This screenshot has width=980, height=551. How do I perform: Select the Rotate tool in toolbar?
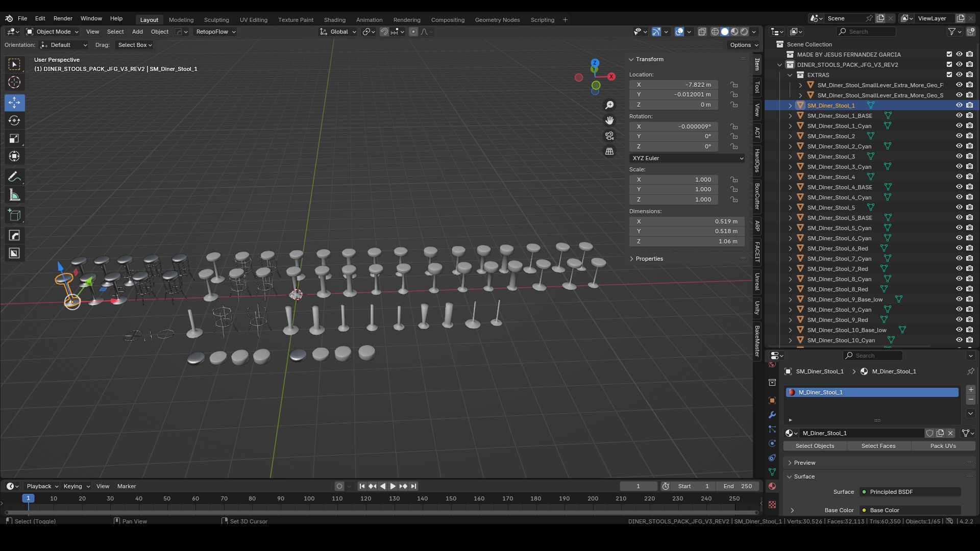click(14, 120)
